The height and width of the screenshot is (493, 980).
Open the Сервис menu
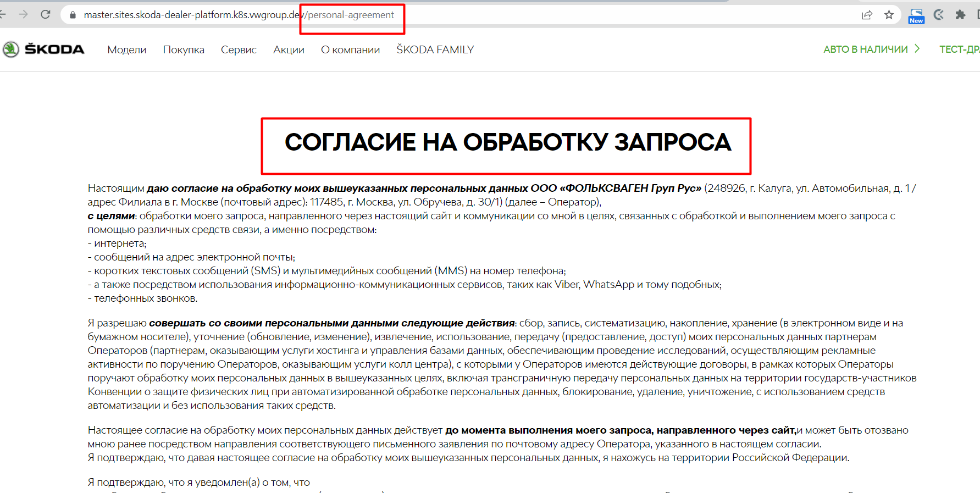[239, 49]
